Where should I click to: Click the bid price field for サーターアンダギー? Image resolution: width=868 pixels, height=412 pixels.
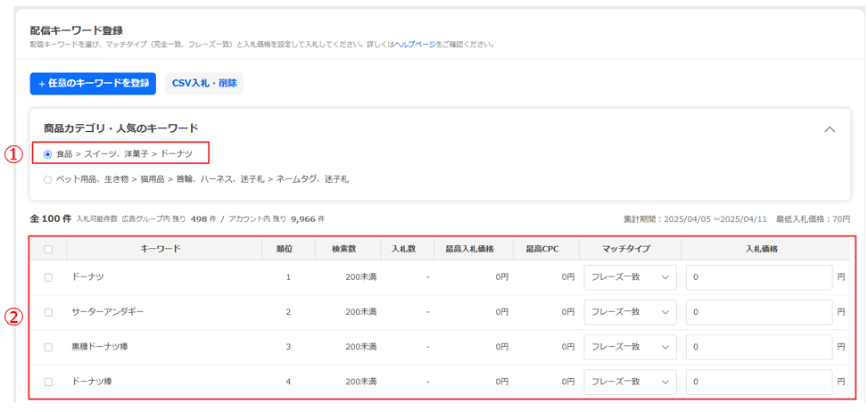point(758,312)
